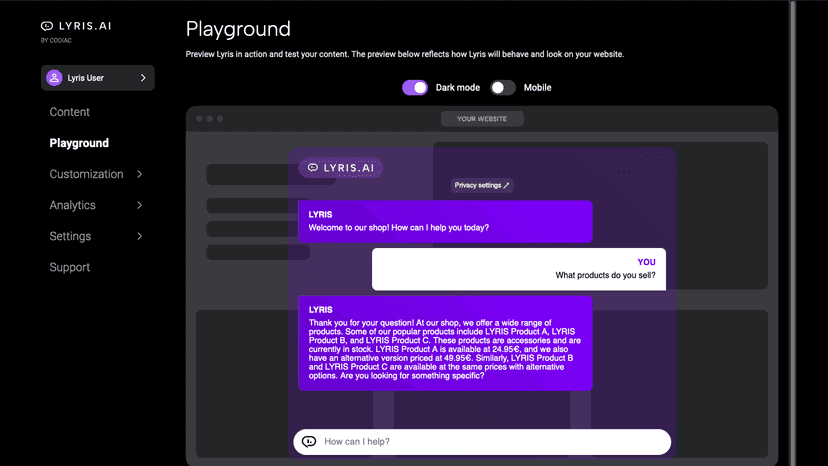Toggle the Dark mode switch off
828x466 pixels.
click(415, 88)
